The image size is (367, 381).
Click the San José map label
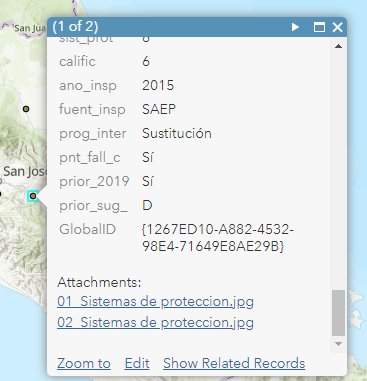24,172
